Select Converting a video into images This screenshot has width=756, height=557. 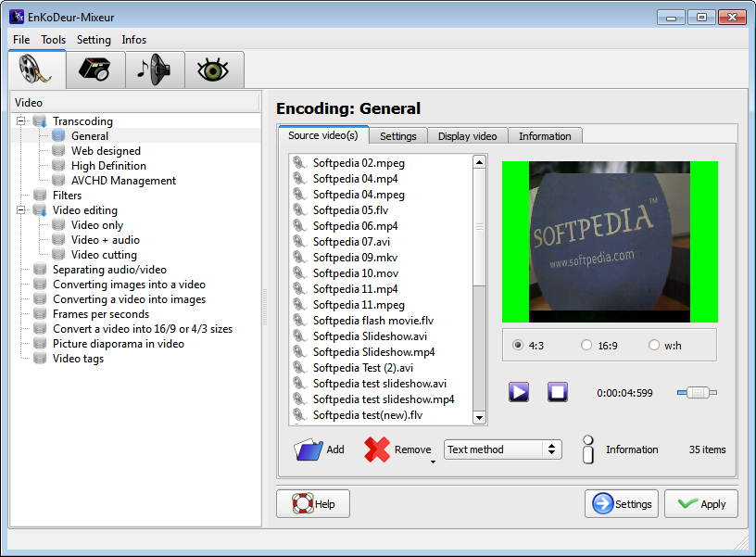[129, 299]
